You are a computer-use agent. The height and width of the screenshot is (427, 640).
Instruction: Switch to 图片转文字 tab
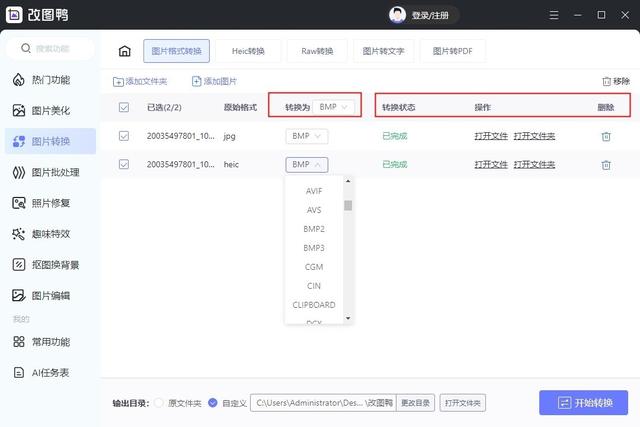click(383, 51)
